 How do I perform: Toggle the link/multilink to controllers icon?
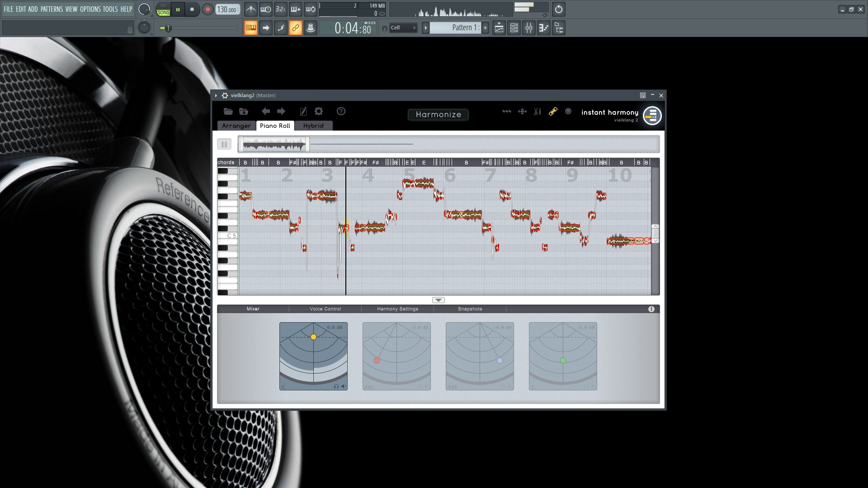tap(296, 28)
